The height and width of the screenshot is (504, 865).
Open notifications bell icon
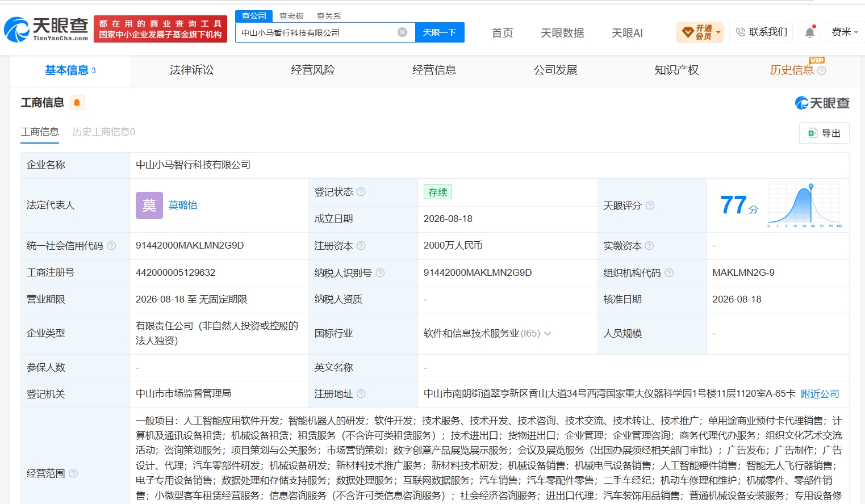point(810,32)
